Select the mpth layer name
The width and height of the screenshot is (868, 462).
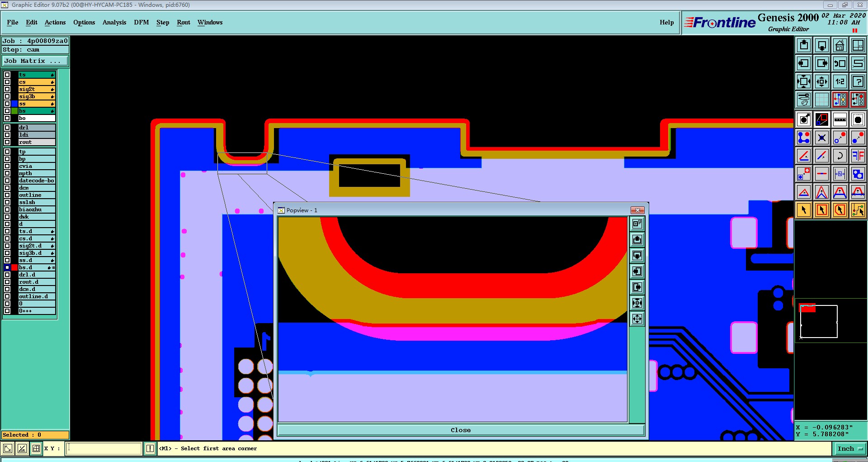coord(37,173)
